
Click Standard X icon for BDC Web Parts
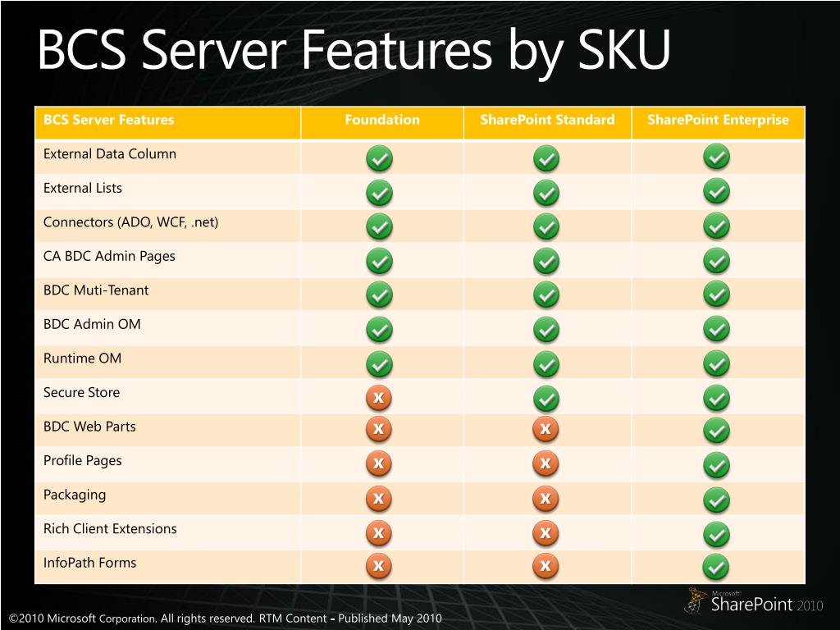pos(546,429)
